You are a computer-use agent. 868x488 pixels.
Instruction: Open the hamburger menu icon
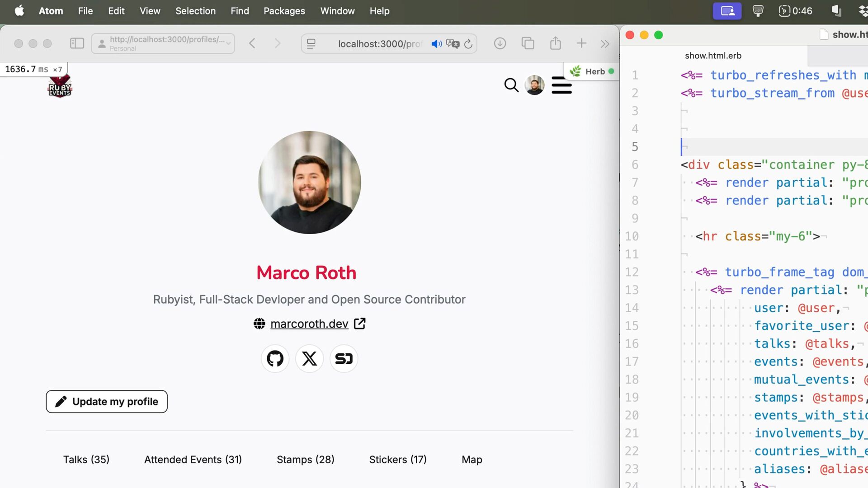[561, 85]
